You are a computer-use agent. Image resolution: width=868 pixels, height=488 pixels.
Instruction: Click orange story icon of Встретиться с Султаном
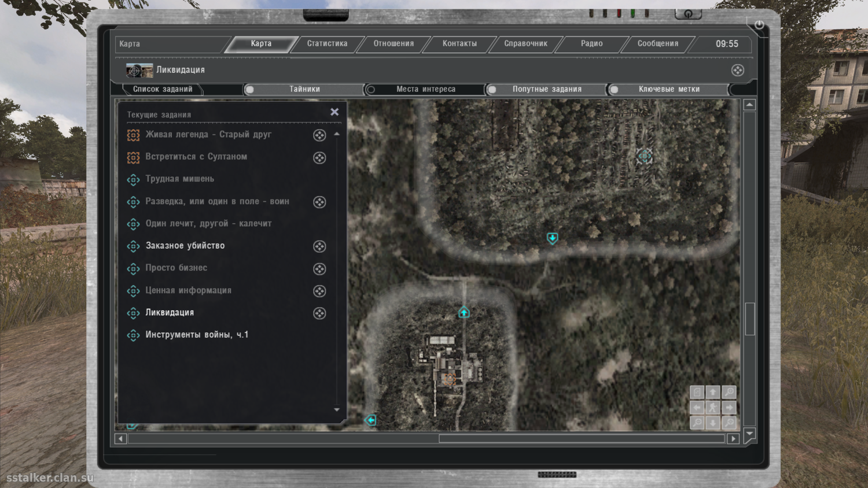tap(133, 157)
